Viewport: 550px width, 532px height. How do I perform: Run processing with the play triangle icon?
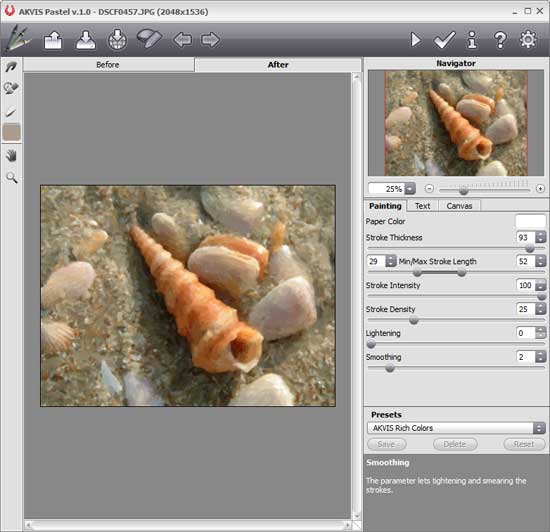tap(416, 40)
